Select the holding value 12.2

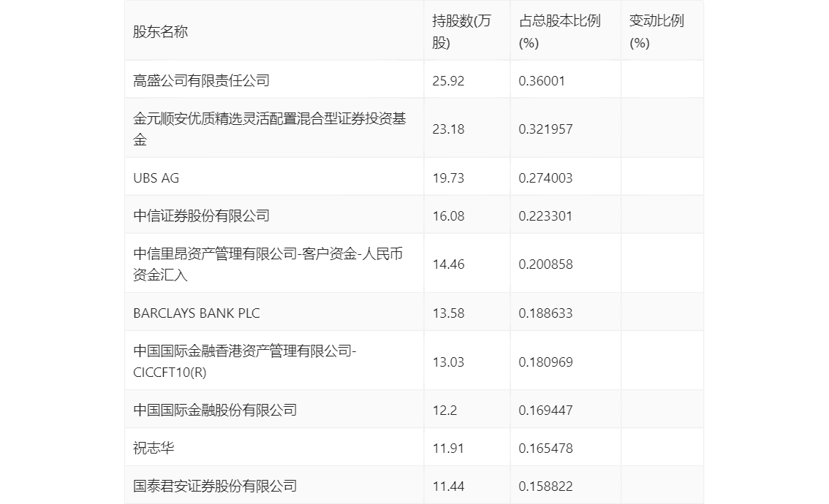click(444, 411)
